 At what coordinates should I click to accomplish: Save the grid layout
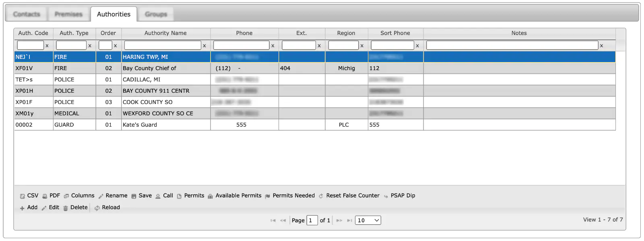[x=141, y=195]
